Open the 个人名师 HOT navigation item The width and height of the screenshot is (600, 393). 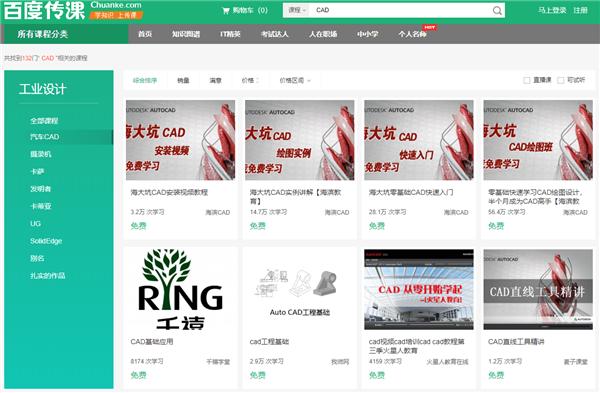click(x=412, y=34)
